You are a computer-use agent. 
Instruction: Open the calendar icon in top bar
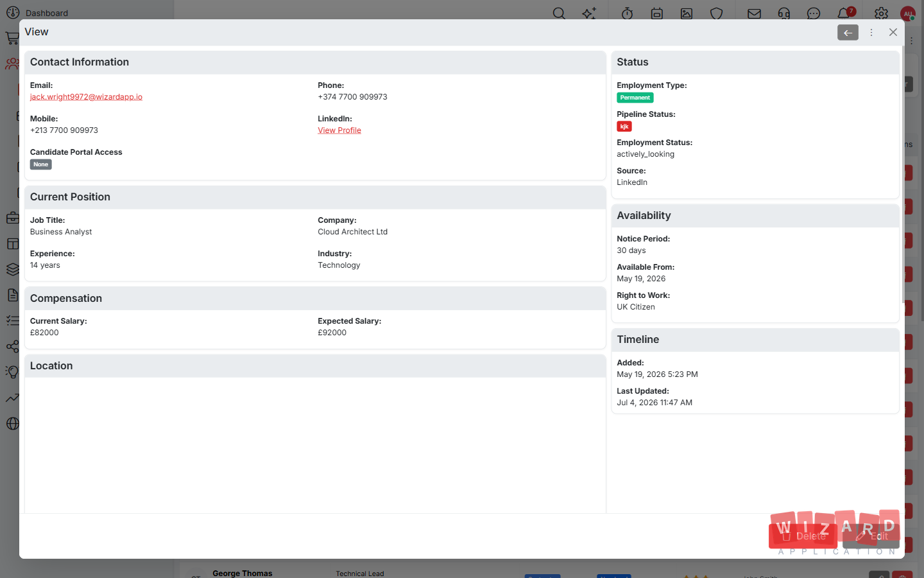[x=657, y=13]
